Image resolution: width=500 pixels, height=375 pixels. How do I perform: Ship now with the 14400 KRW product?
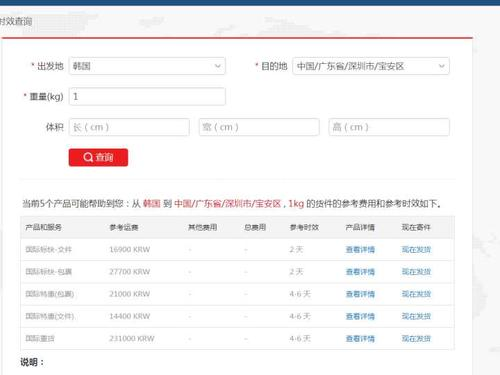pos(416,316)
